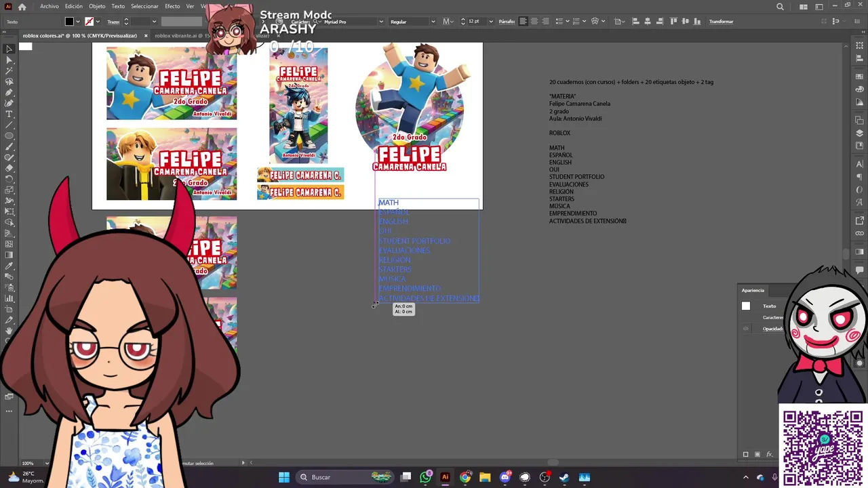This screenshot has height=488, width=868.
Task: Select the Direct Selection tool
Action: pyautogui.click(x=9, y=60)
